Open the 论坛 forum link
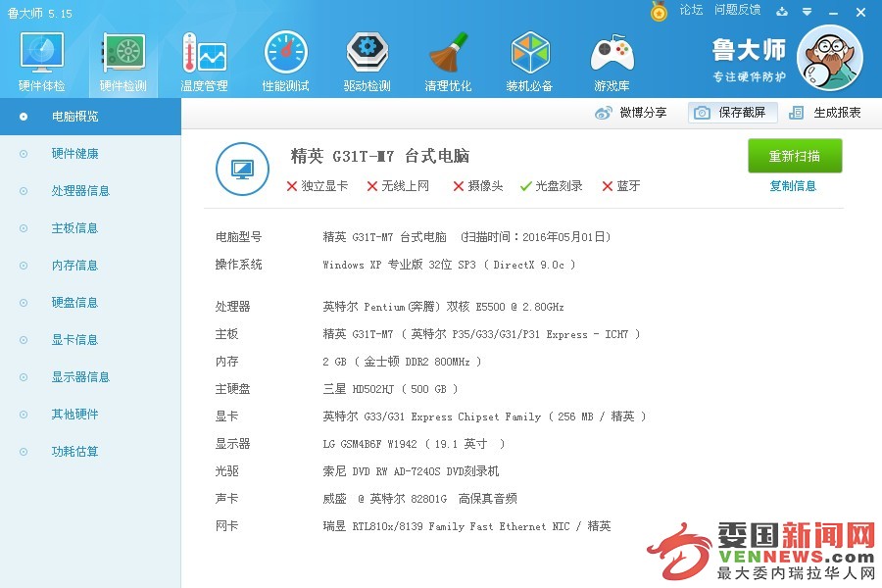The width and height of the screenshot is (882, 588). click(x=691, y=10)
